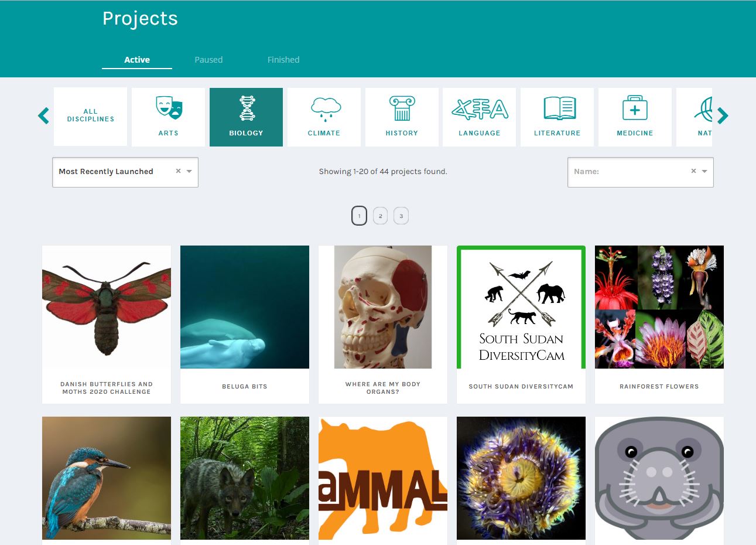Image resolution: width=756 pixels, height=545 pixels.
Task: Expand the Name filter dropdown arrow
Action: point(704,172)
